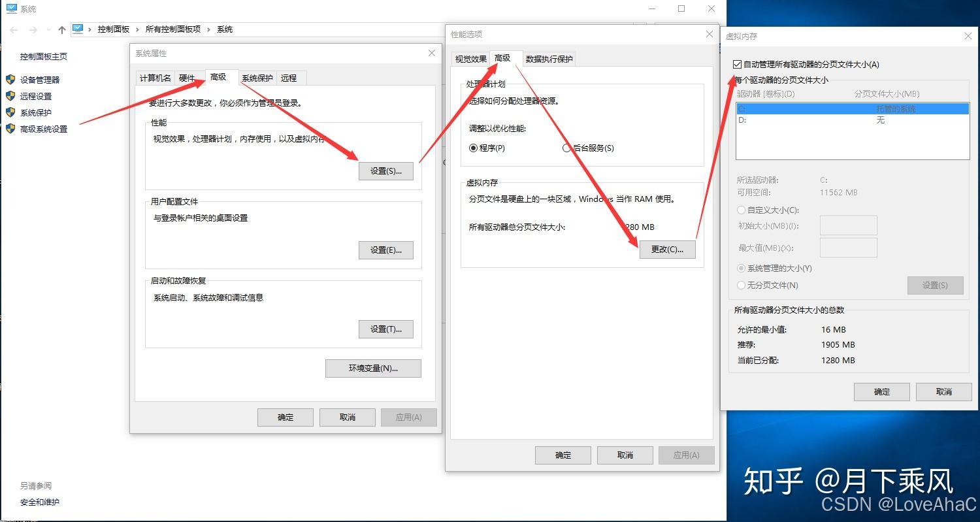Open 系统保护 link in sidebar

pos(36,112)
